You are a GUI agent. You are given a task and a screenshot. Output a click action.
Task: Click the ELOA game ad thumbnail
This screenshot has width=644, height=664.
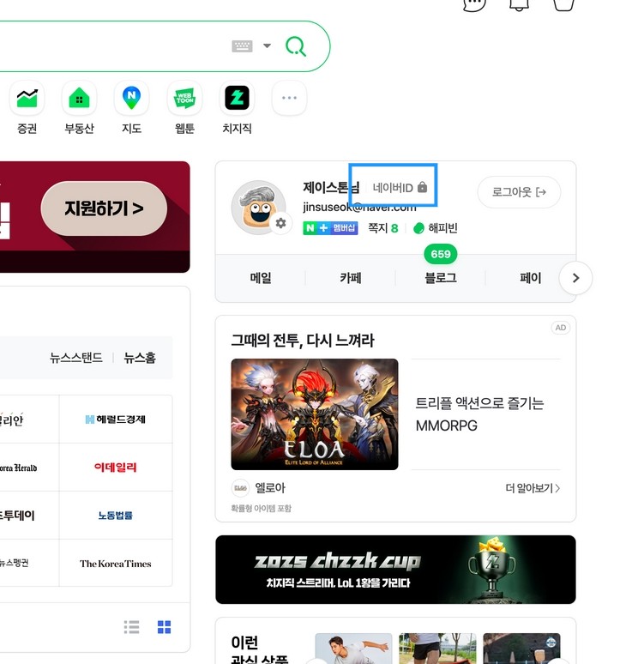point(315,413)
